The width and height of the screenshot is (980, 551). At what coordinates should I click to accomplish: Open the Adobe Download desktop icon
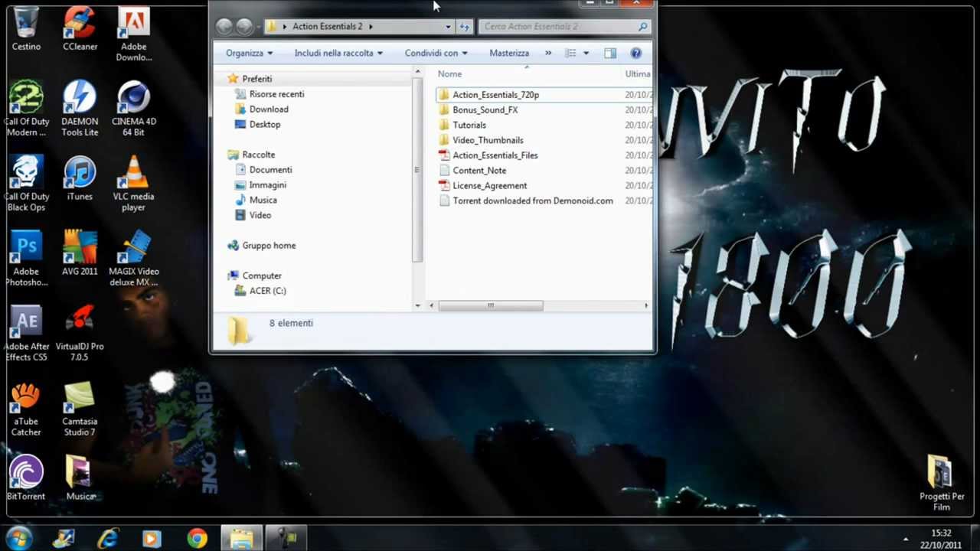pos(133,34)
